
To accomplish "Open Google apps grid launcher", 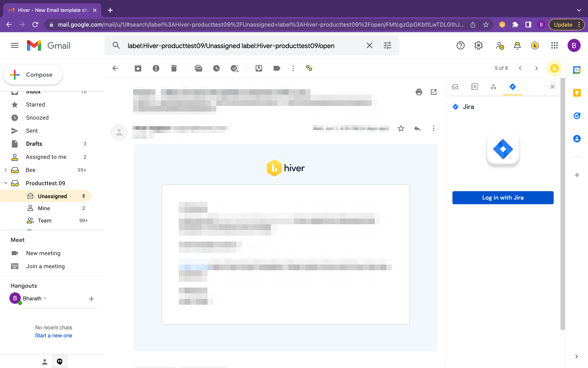I will click(x=555, y=46).
